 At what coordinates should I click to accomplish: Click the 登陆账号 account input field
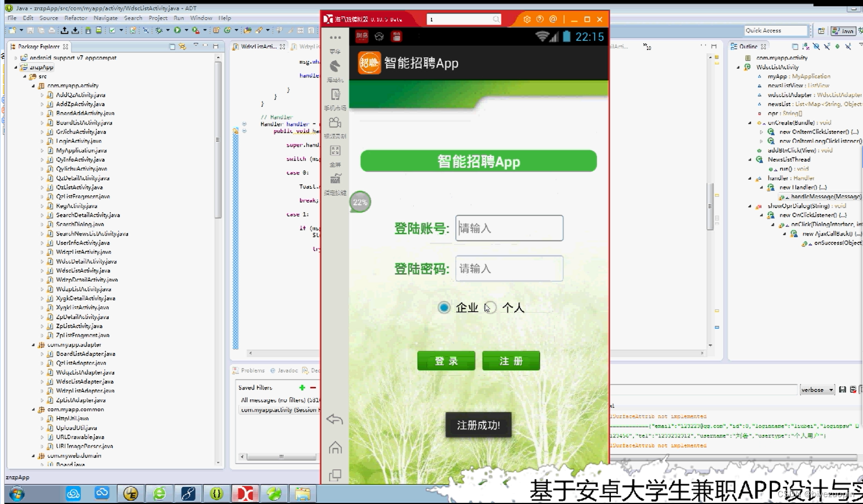coord(508,228)
